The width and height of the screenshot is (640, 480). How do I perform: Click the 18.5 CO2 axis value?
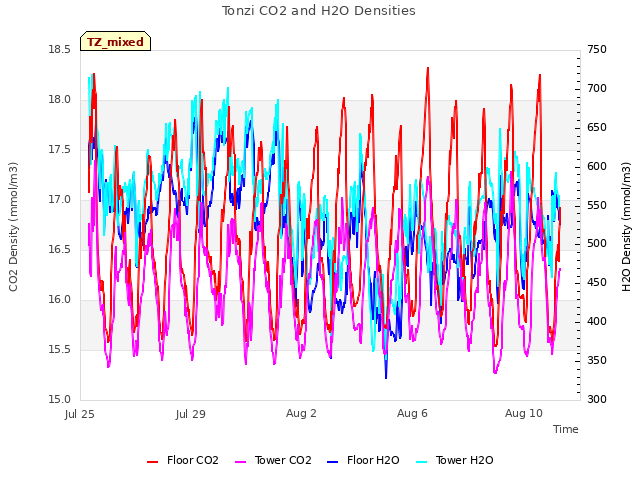60,50
